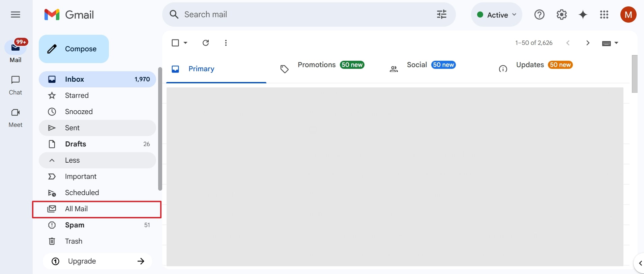The width and height of the screenshot is (644, 274).
Task: Click the Compose button
Action: (x=74, y=49)
